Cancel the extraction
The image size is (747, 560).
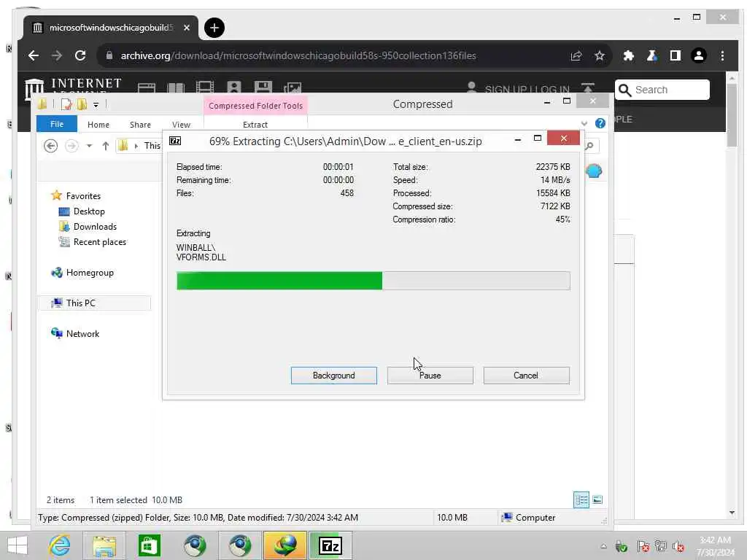pos(526,376)
